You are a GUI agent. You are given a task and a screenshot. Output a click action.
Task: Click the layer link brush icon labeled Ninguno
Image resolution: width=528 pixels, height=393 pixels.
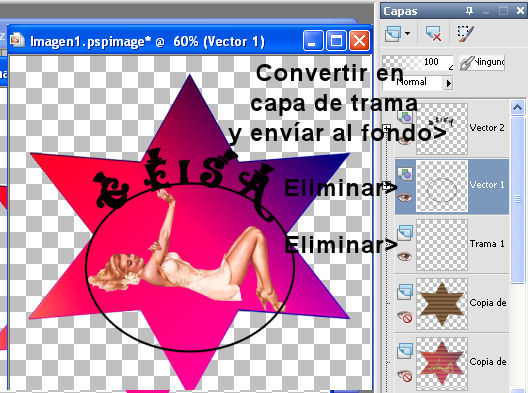pos(467,63)
